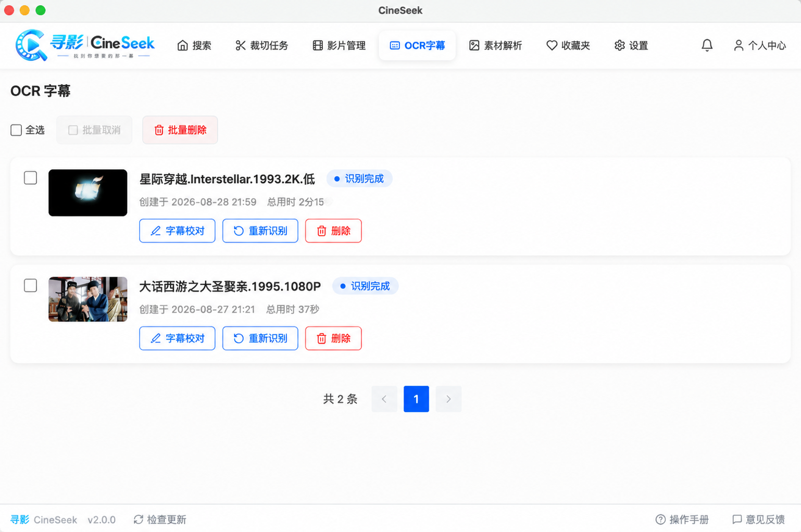801x532 pixels.
Task: Click the green macOS zoom button
Action: pyautogui.click(x=41, y=10)
